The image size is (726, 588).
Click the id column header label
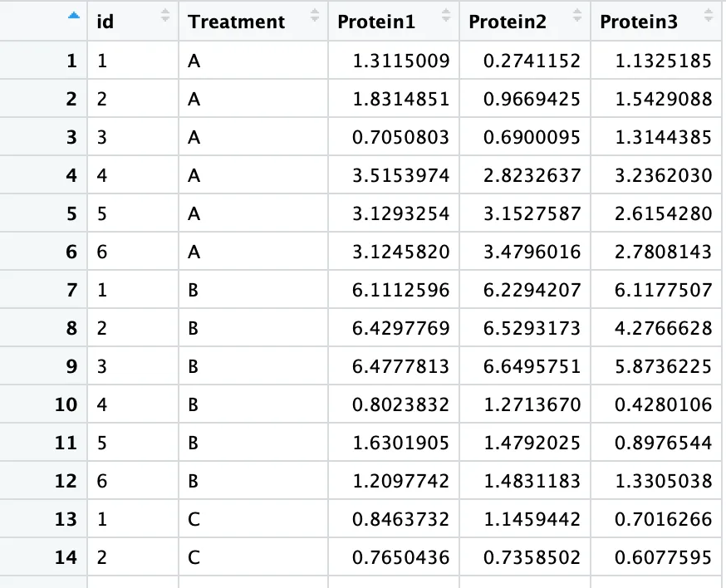point(105,22)
